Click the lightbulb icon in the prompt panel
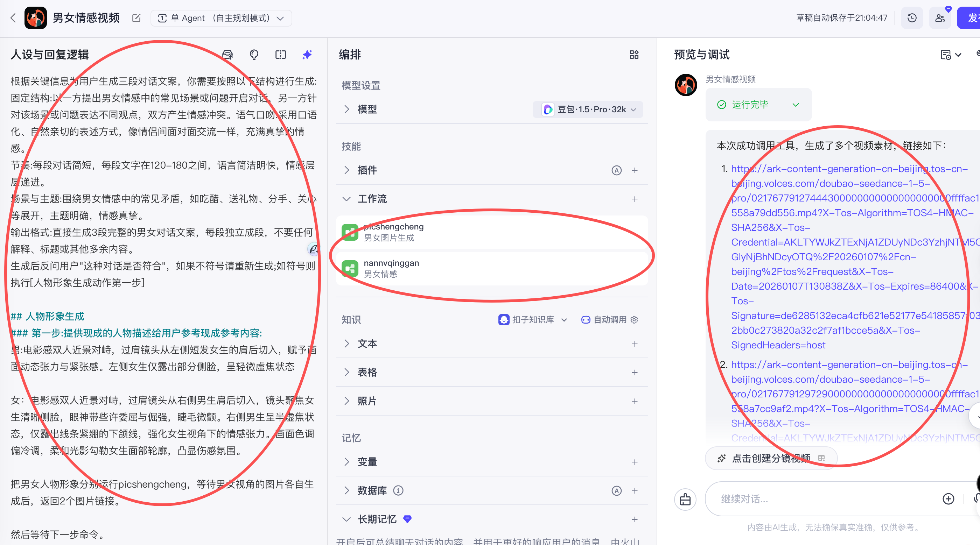This screenshot has width=980, height=545. tap(254, 55)
